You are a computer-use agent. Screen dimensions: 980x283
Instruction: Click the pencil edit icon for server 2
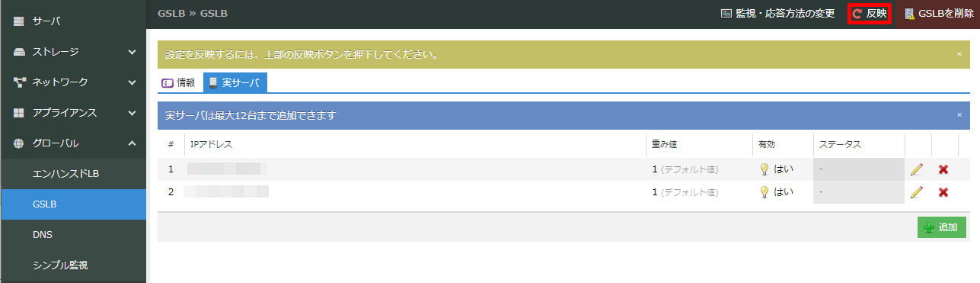click(x=916, y=192)
